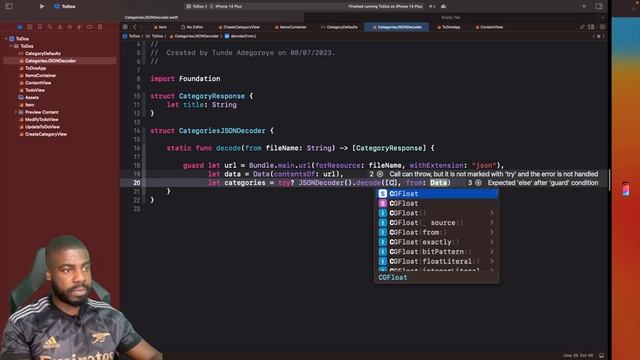This screenshot has height=360, width=640.
Task: Click the split editor layout icon
Action: (591, 27)
